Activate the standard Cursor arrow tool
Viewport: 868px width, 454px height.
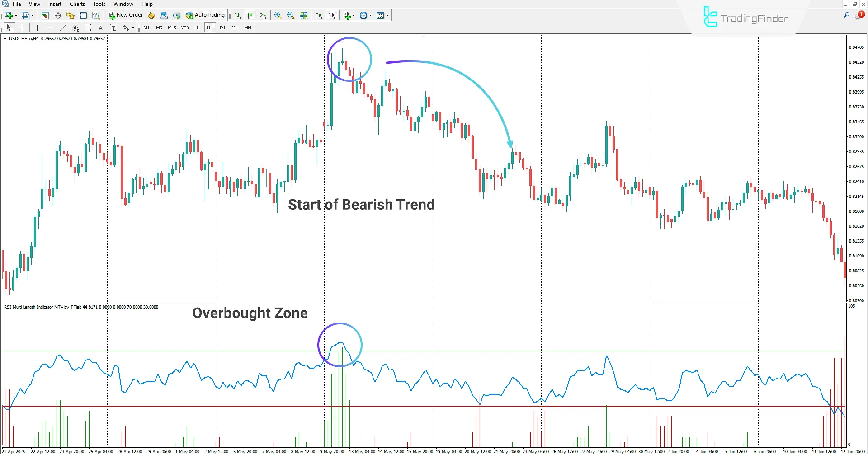coord(9,28)
